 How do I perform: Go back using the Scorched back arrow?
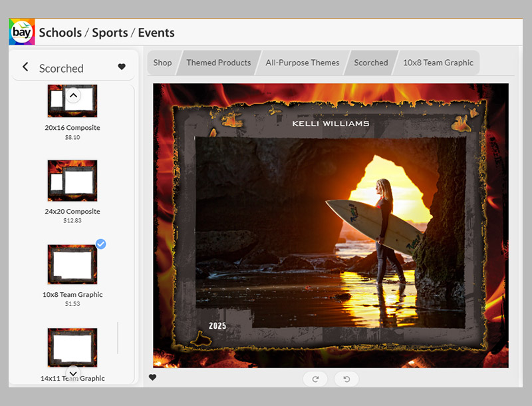[25, 67]
